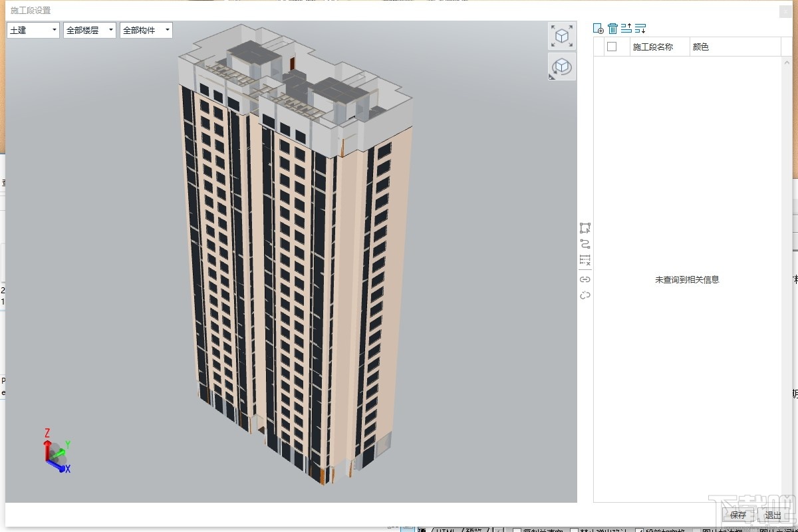The width and height of the screenshot is (798, 532).
Task: Click the move segment up icon
Action: [626, 29]
